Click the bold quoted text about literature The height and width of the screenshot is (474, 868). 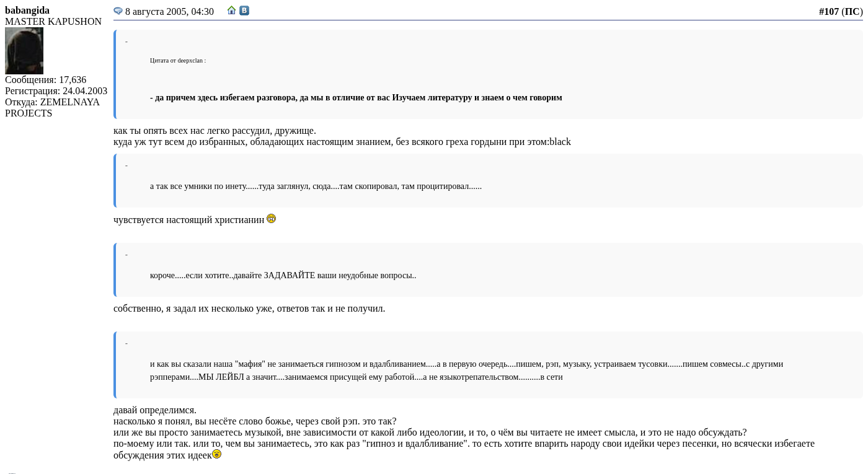[356, 98]
